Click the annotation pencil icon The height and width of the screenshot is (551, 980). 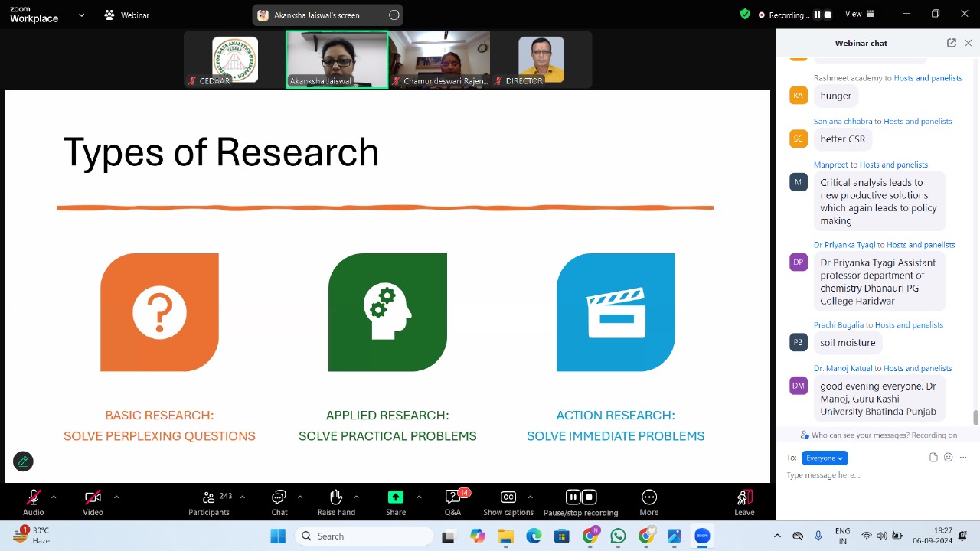point(23,461)
